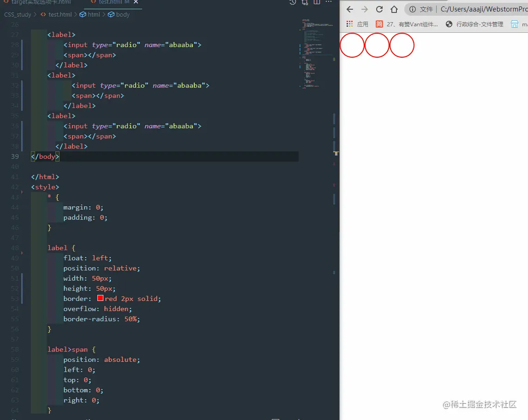The image size is (528, 420).
Task: Click the 'padding: 0;' declaration
Action: click(x=85, y=217)
